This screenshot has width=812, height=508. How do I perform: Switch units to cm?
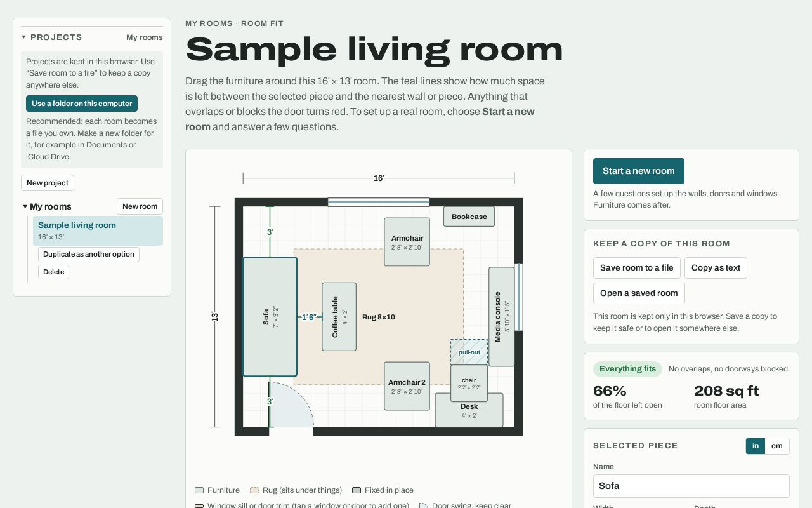tap(777, 446)
